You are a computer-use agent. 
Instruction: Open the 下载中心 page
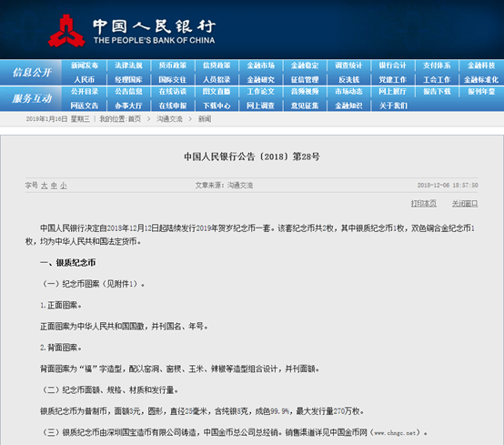pos(217,106)
